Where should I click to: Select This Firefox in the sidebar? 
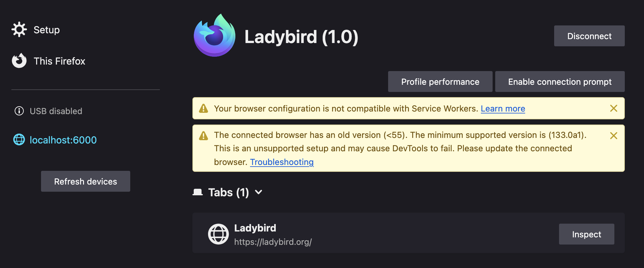pyautogui.click(x=59, y=61)
